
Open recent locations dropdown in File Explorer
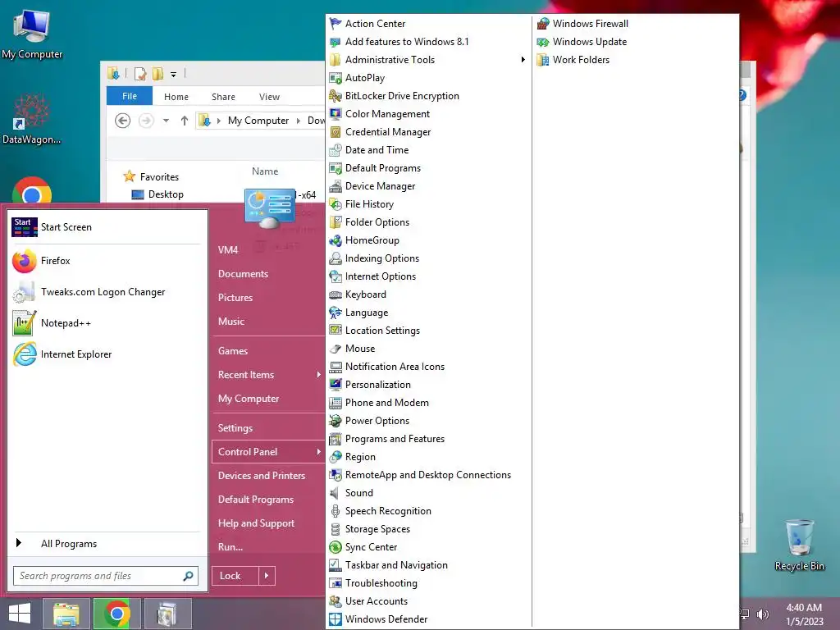pyautogui.click(x=166, y=121)
